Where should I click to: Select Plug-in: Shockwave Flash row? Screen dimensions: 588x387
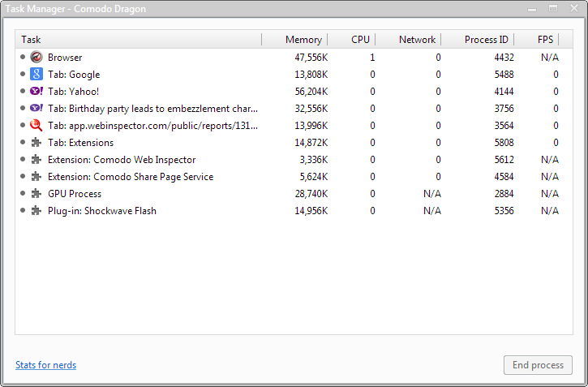294,210
